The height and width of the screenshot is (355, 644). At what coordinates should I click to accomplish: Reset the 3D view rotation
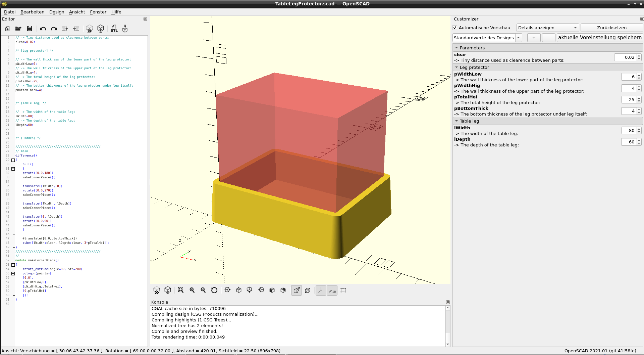(x=214, y=290)
